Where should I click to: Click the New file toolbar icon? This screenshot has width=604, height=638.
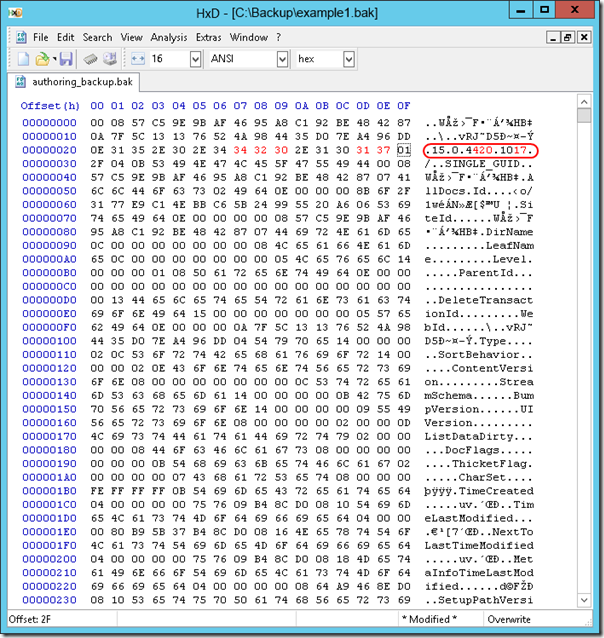coord(24,59)
